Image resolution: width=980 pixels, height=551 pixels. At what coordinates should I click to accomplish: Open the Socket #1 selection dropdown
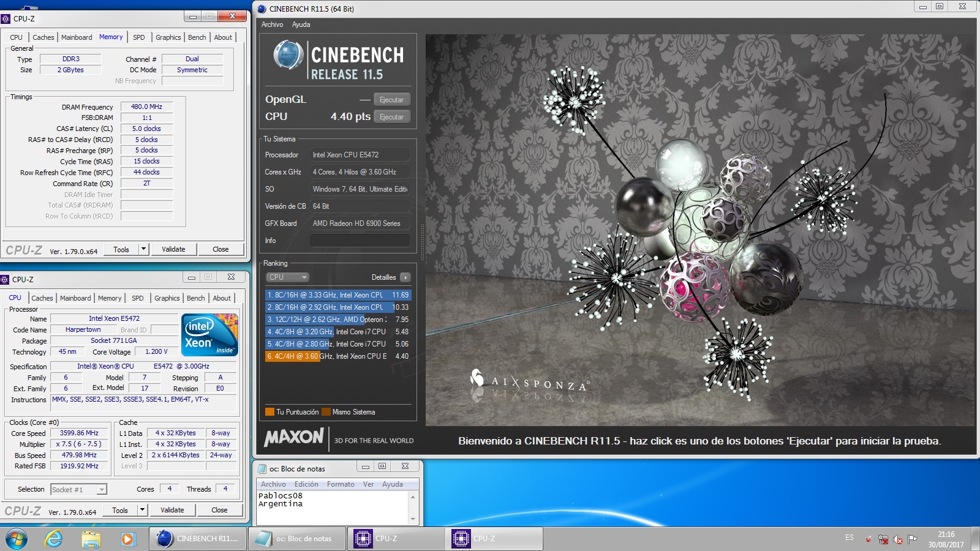point(78,490)
